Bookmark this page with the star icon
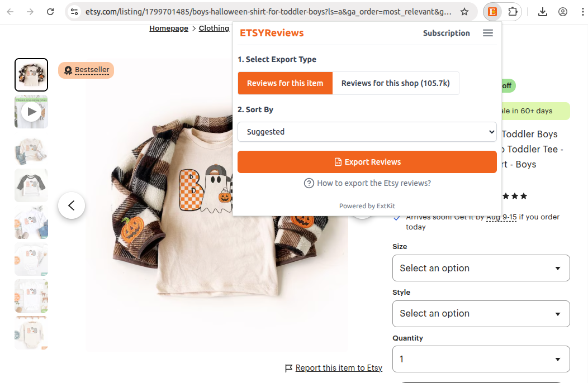The image size is (588, 383). click(x=464, y=11)
